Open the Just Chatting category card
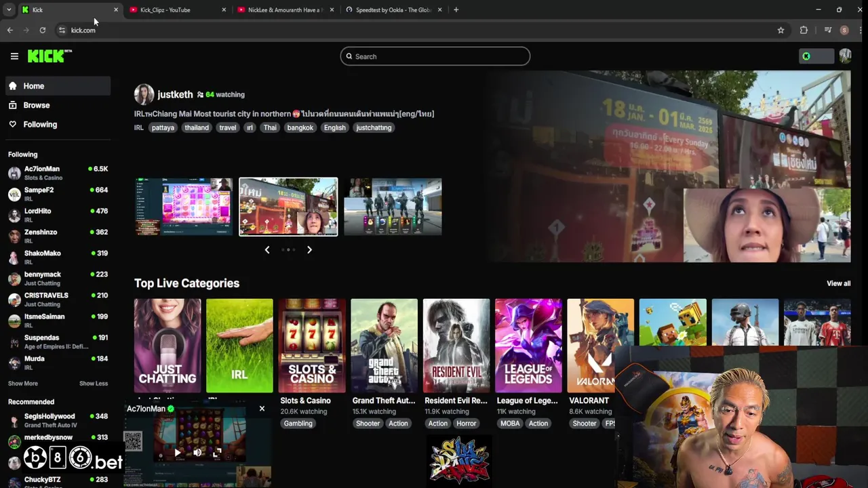868x488 pixels. [x=167, y=346]
